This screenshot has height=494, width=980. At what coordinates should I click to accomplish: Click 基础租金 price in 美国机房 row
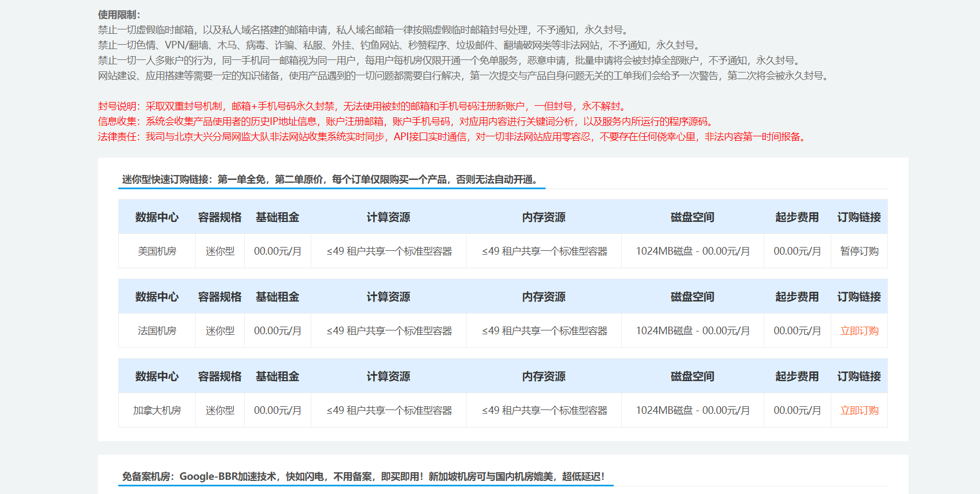277,251
